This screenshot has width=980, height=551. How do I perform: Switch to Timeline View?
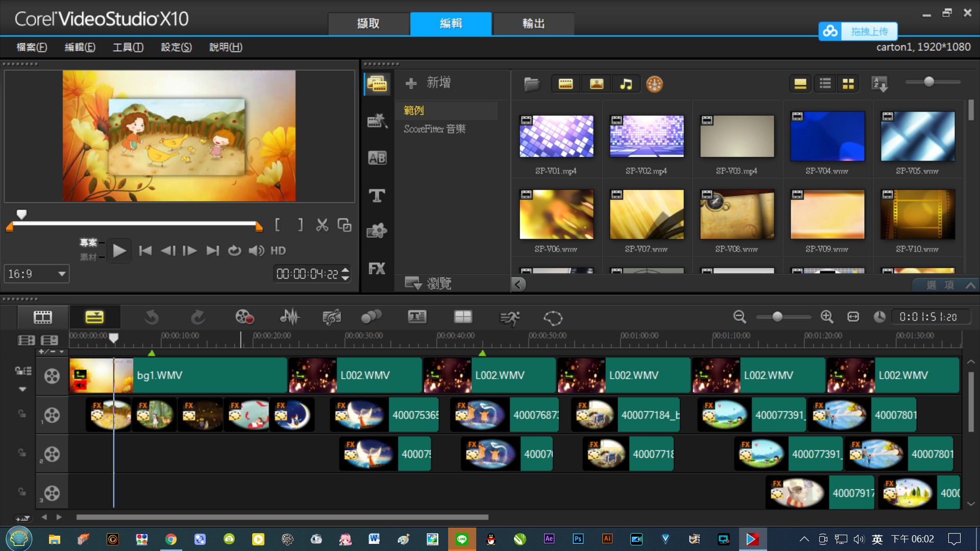94,317
